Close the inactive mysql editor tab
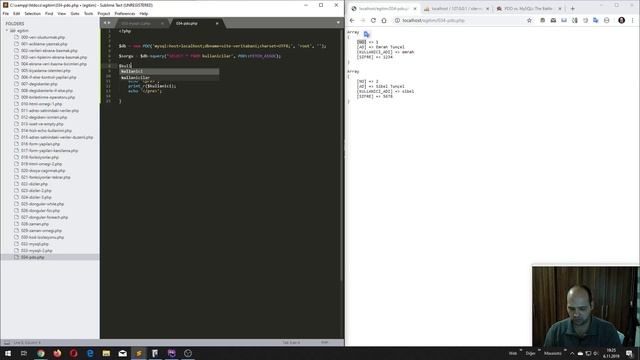The width and height of the screenshot is (640, 360). click(162, 23)
